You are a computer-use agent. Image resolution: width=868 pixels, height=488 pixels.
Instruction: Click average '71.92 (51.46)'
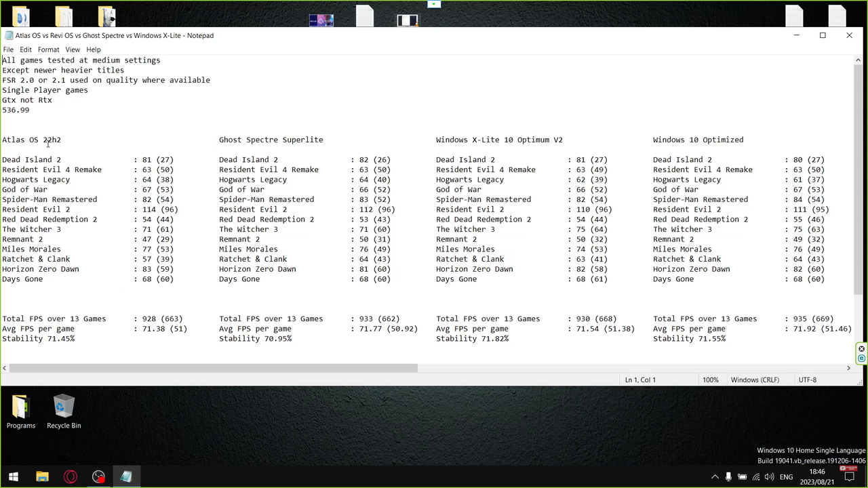tap(823, 329)
